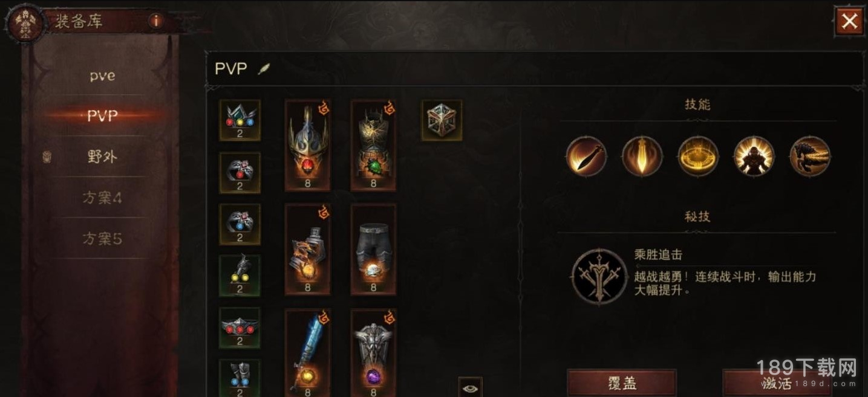This screenshot has width=868, height=397.
Task: Select the crown helmet equipment slot
Action: click(307, 146)
